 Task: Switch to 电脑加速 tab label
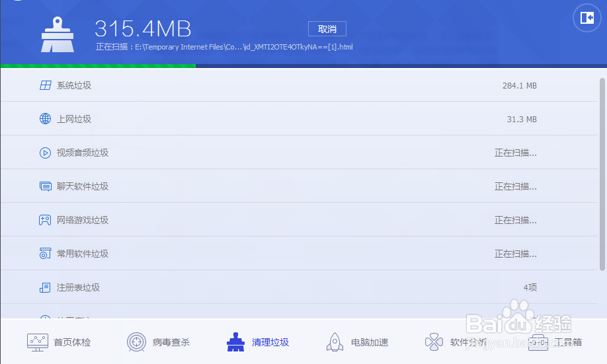370,342
